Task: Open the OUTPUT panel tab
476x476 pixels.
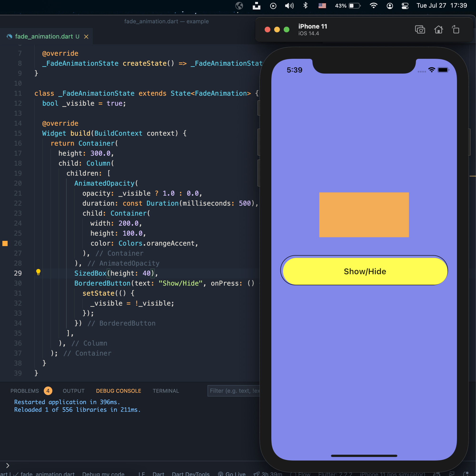Action: 73,391
